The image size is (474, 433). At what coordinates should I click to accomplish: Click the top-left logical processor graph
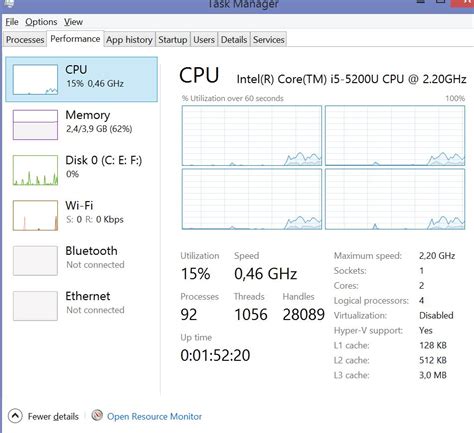(252, 136)
